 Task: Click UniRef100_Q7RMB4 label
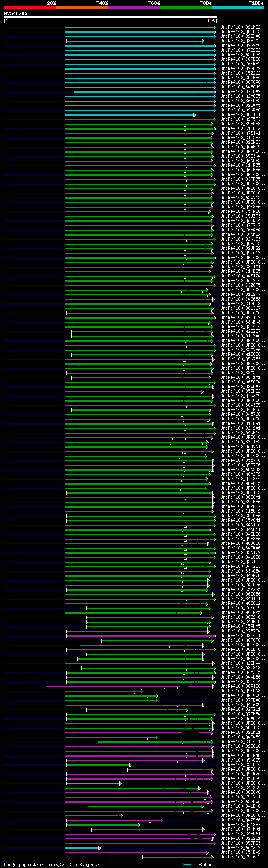(240, 714)
